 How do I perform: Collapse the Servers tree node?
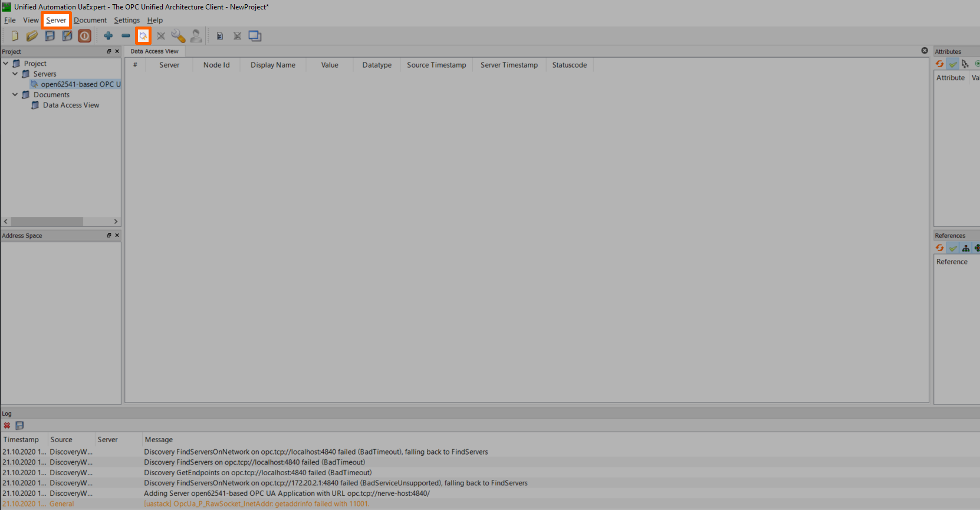coord(15,74)
